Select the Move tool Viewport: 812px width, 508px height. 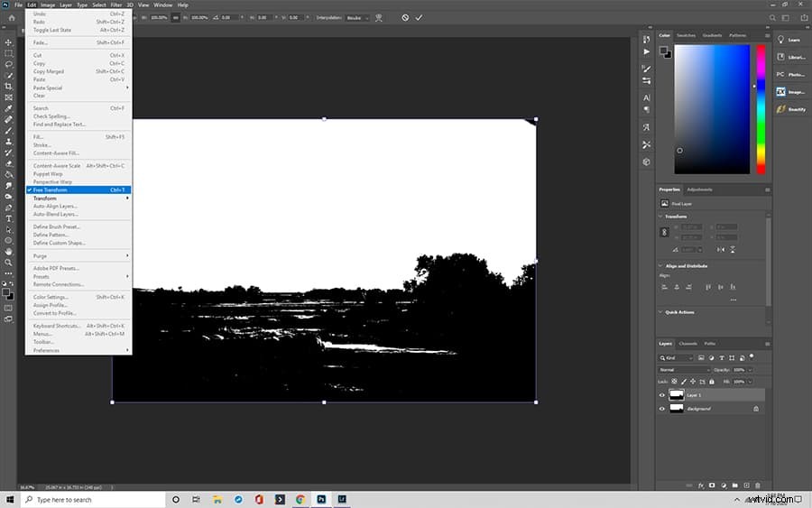point(8,42)
